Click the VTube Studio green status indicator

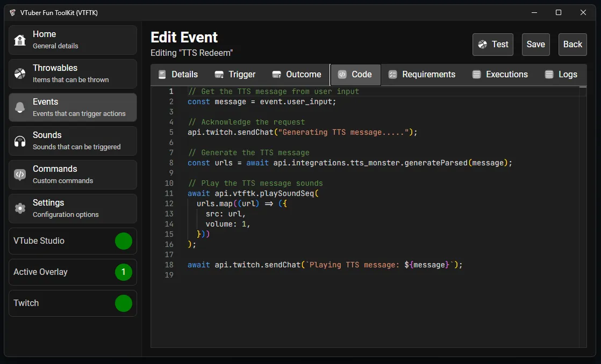click(124, 241)
